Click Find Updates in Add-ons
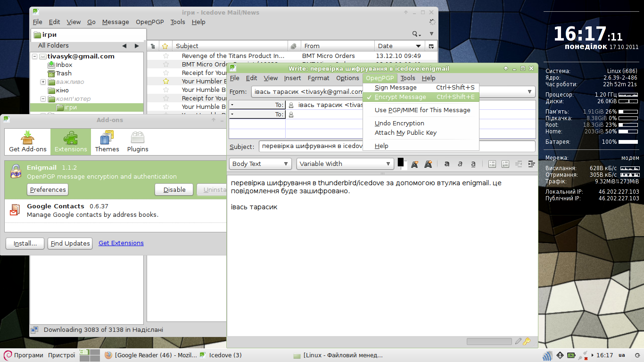 (x=70, y=243)
